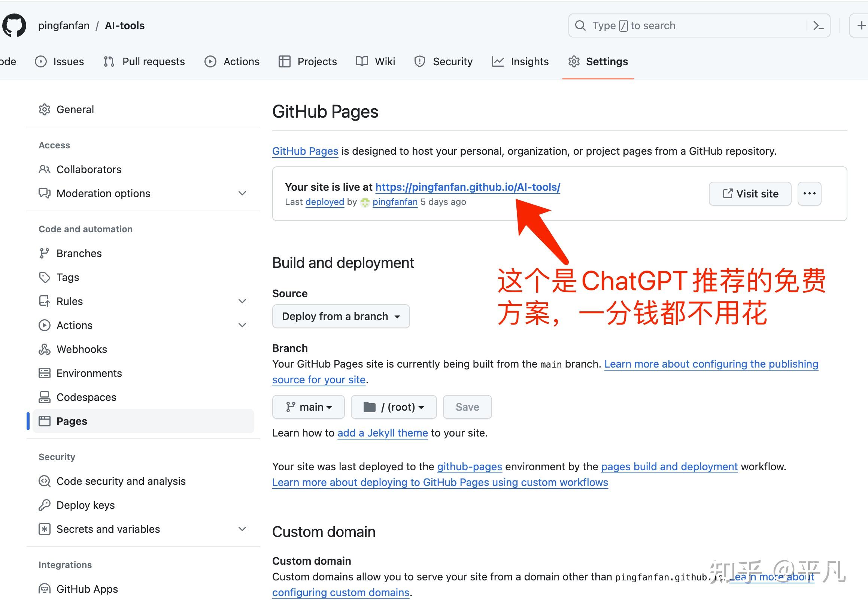
Task: Open the Environments settings page
Action: pos(89,373)
